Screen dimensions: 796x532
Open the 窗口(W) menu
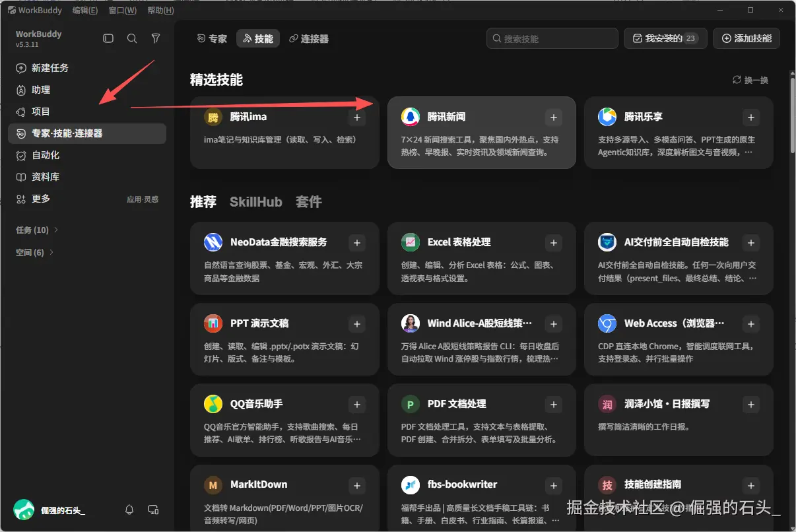point(123,10)
